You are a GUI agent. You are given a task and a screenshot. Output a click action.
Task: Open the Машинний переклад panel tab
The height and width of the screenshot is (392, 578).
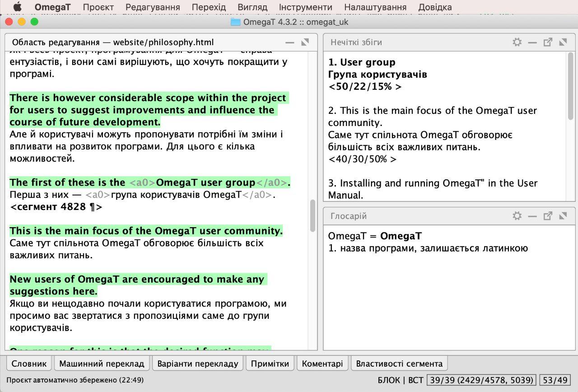pyautogui.click(x=102, y=364)
